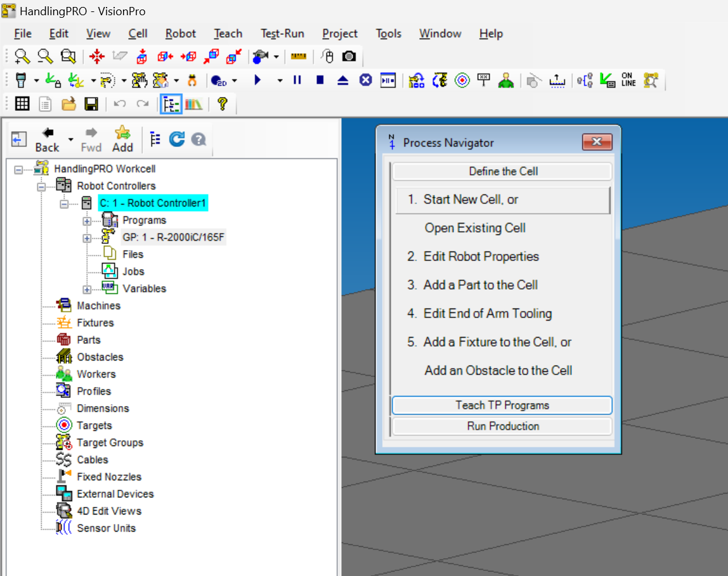This screenshot has width=728, height=576.
Task: Select the Sensor Units tree item
Action: click(x=107, y=528)
